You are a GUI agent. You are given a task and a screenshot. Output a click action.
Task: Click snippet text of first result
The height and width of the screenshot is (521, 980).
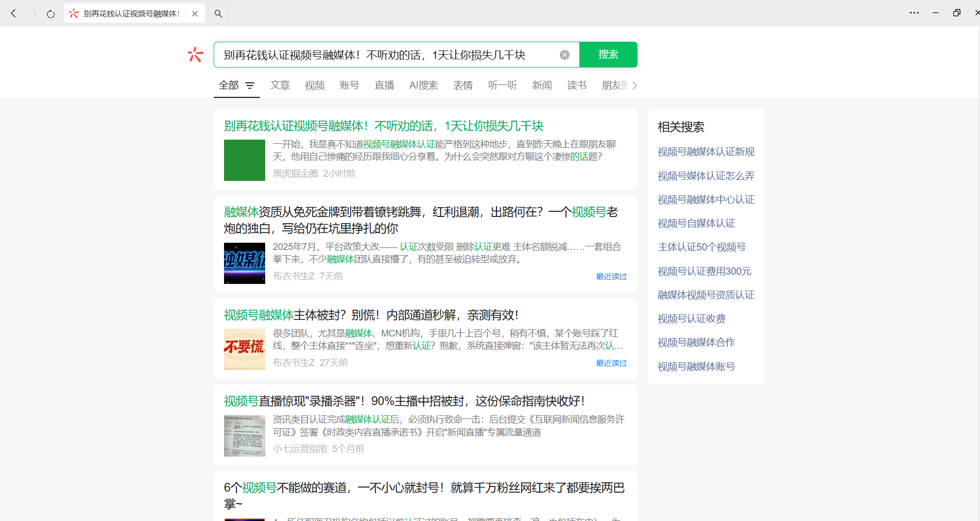point(444,150)
